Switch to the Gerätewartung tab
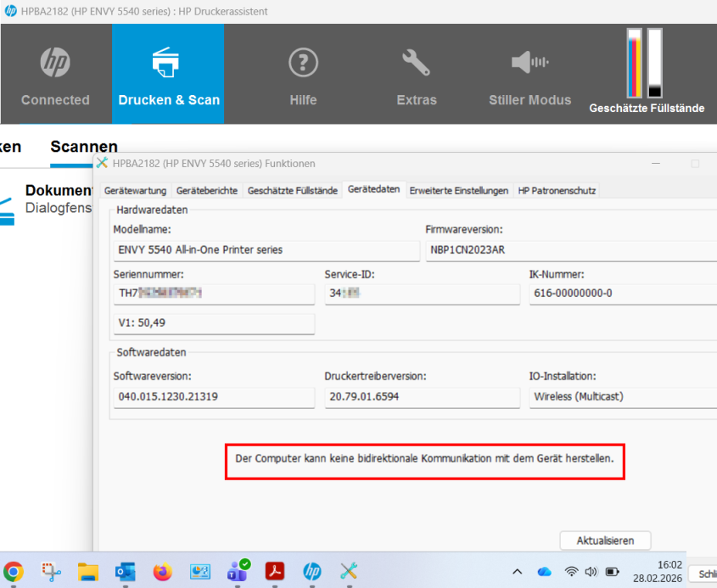Image resolution: width=717 pixels, height=588 pixels. click(x=135, y=191)
